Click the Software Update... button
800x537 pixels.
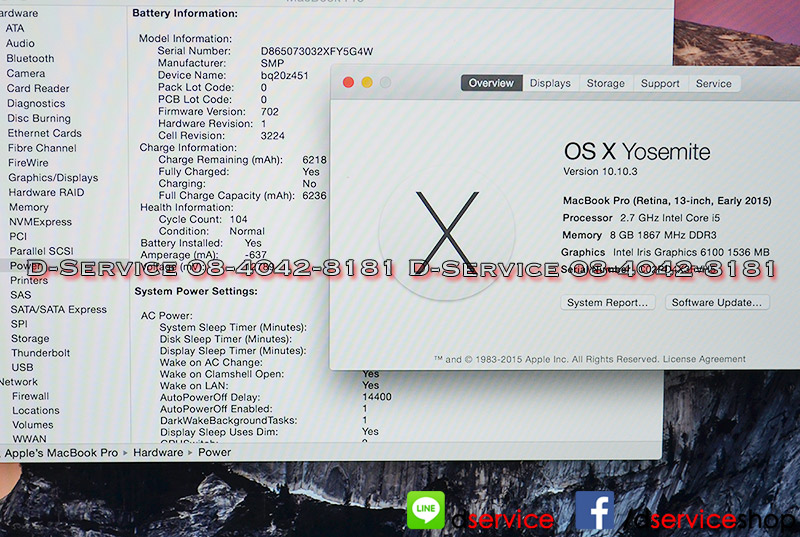[716, 302]
